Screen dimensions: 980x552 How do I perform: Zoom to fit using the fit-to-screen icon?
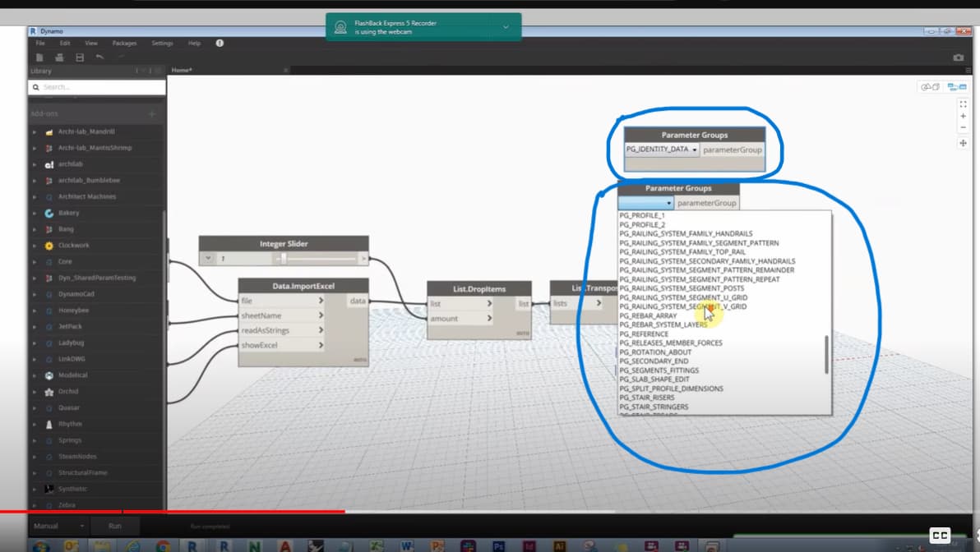tap(963, 103)
